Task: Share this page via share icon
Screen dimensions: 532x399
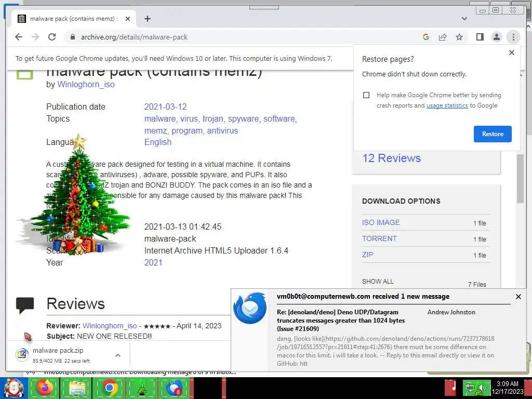Action: [443, 37]
